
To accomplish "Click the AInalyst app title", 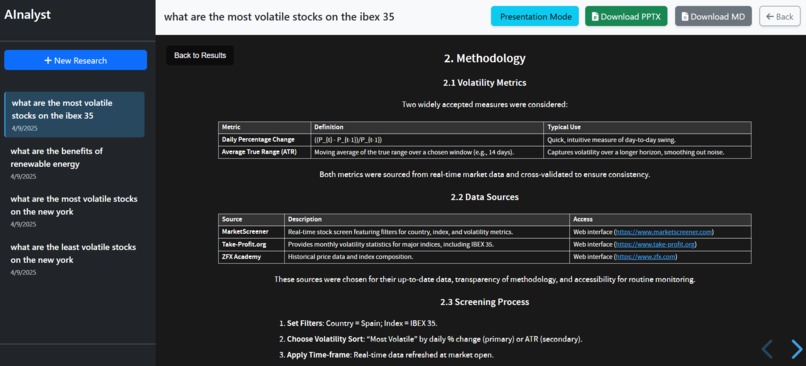I will (28, 15).
